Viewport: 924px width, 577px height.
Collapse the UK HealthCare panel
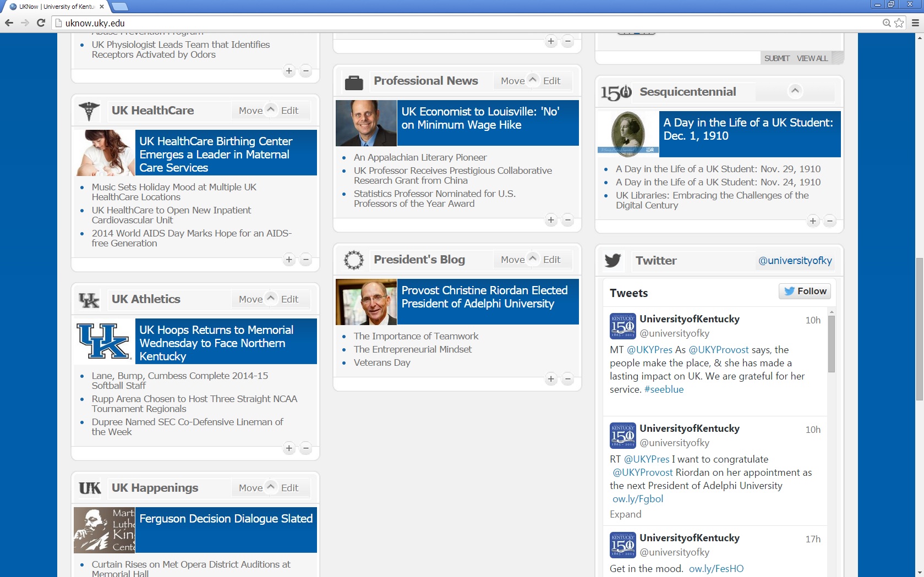[x=271, y=109]
